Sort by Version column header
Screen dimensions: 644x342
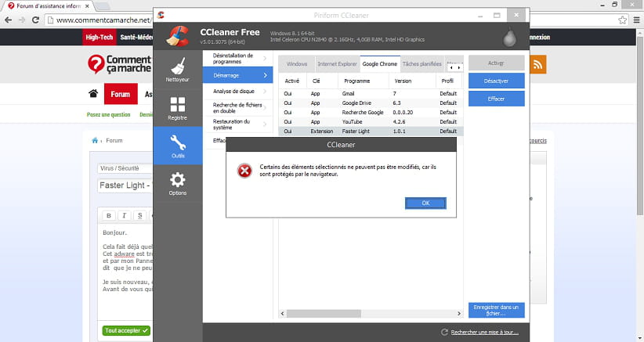pos(412,81)
